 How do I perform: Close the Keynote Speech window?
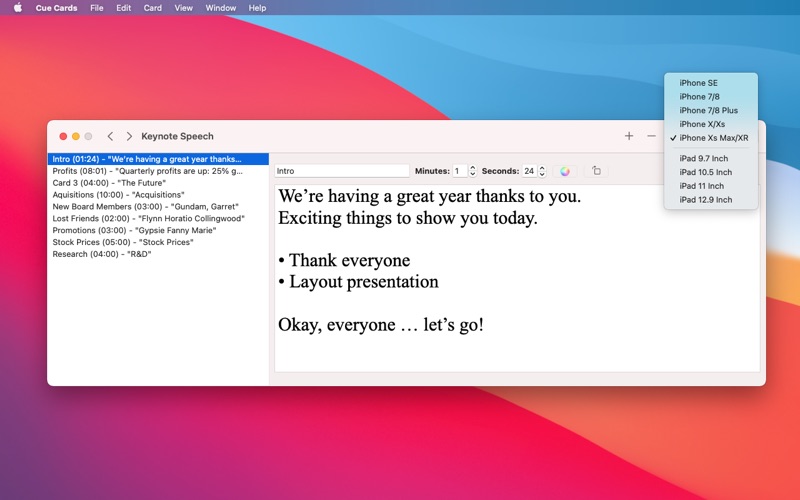[63, 136]
